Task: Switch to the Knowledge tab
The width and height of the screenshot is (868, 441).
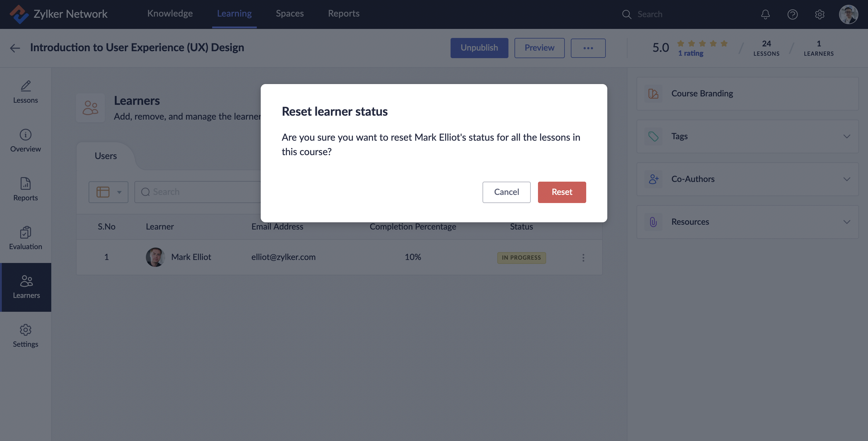Action: 170,14
